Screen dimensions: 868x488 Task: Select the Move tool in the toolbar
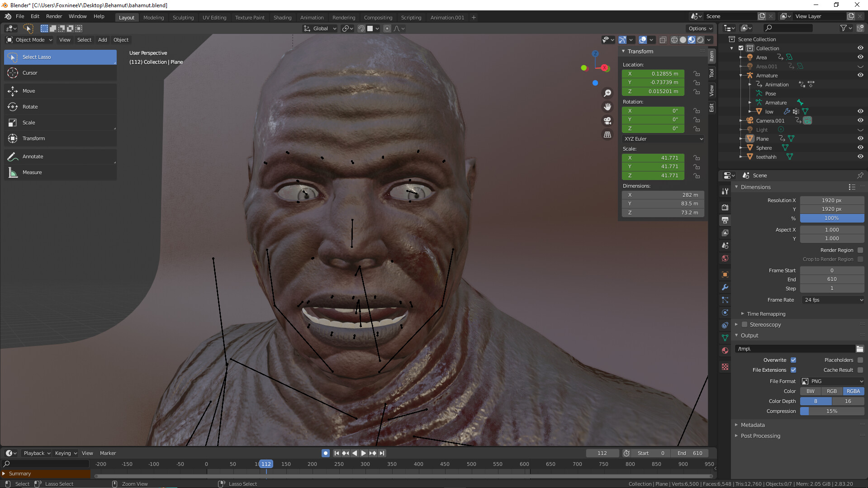tap(28, 91)
